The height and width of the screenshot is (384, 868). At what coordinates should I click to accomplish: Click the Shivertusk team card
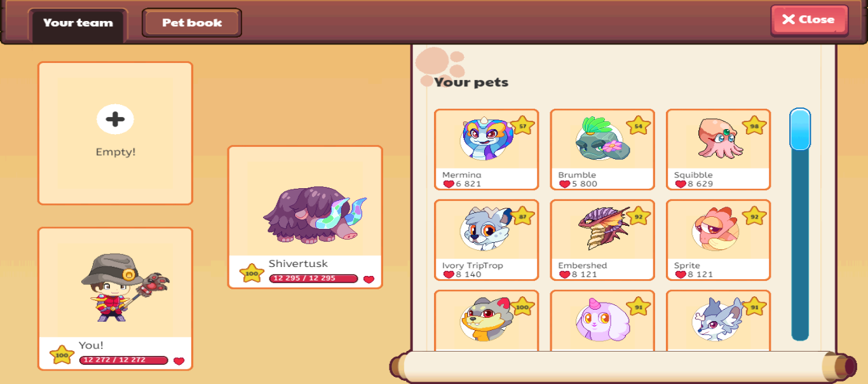(x=305, y=217)
